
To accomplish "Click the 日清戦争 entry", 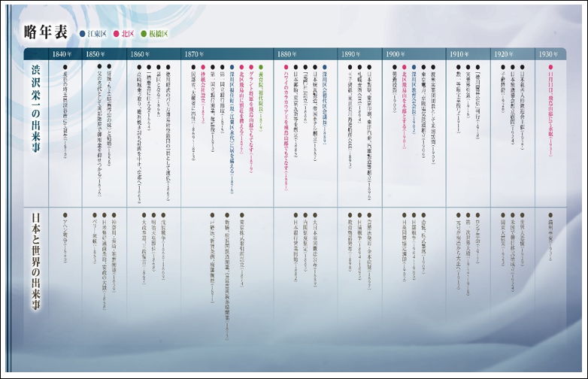I will pos(359,247).
